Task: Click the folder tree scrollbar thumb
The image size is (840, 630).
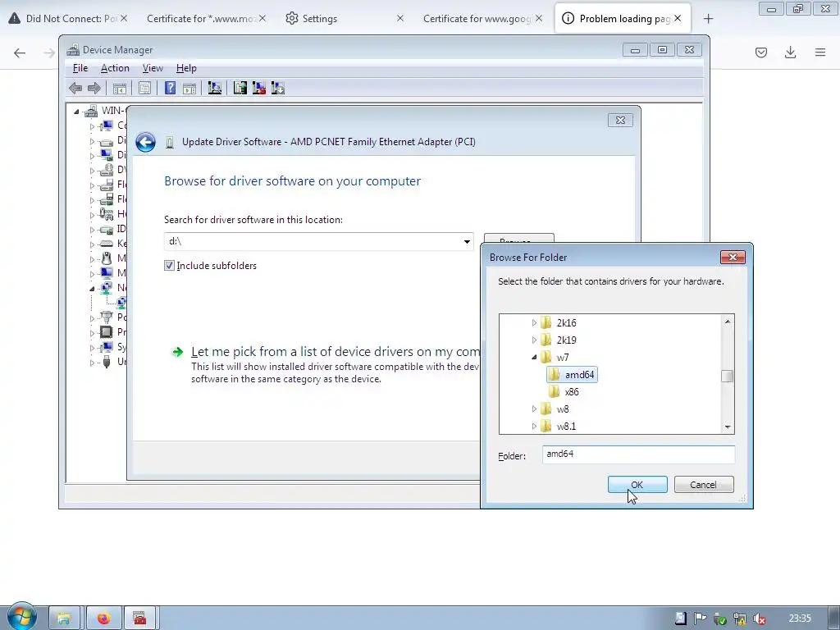Action: point(727,376)
